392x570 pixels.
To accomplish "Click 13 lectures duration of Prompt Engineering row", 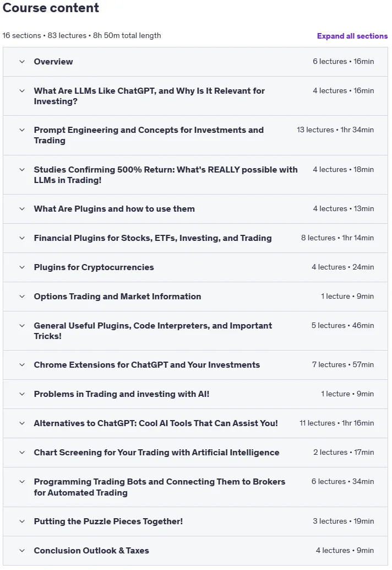I will pyautogui.click(x=335, y=130).
